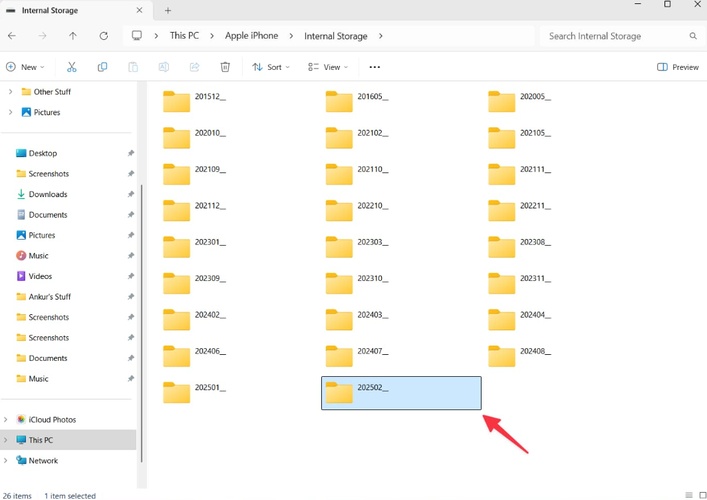707x500 pixels.
Task: Click the Rename icon in toolbar
Action: point(164,67)
